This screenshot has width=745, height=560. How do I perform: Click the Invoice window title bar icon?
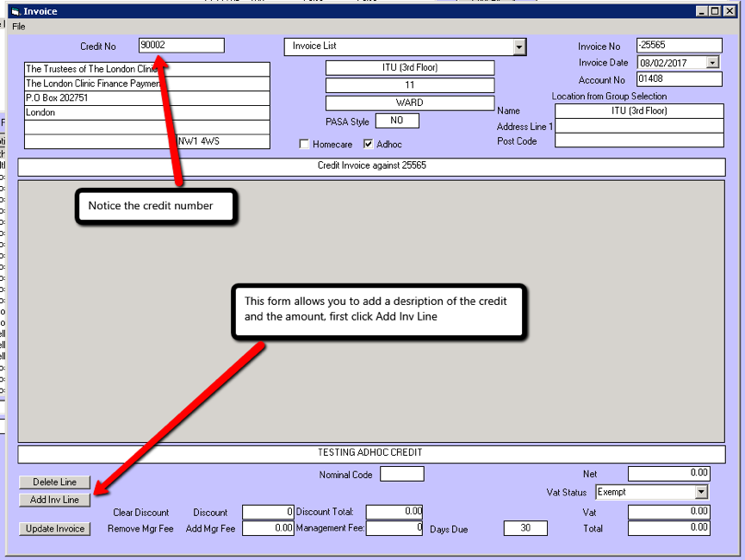[x=15, y=11]
